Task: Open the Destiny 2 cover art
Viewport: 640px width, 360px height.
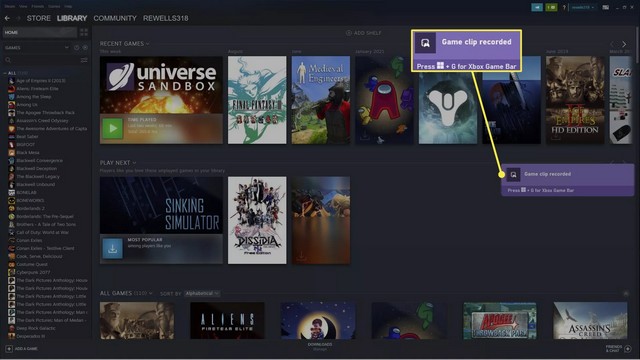Action: (x=448, y=107)
